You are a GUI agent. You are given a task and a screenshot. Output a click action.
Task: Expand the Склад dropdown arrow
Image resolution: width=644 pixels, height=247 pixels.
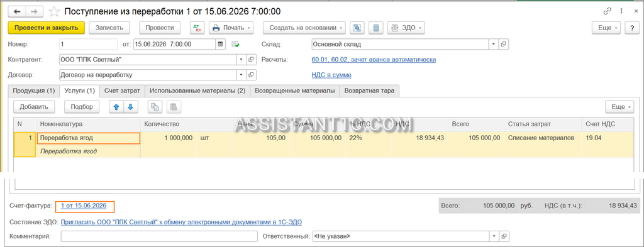(494, 44)
